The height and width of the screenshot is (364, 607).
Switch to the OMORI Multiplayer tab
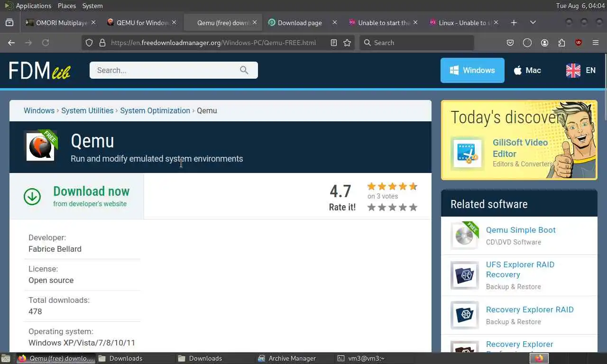pyautogui.click(x=61, y=22)
